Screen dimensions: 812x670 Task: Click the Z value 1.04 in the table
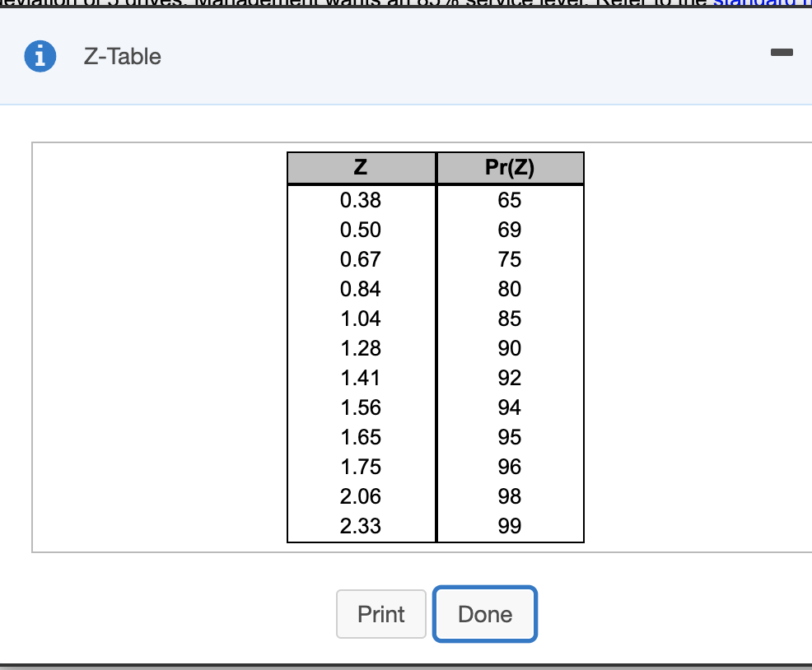point(361,319)
